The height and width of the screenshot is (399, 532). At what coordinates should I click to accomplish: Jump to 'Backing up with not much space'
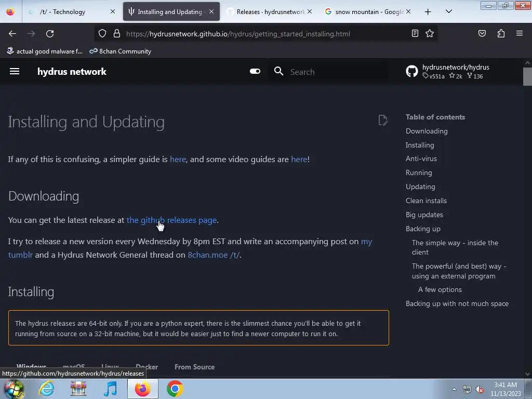tap(457, 303)
